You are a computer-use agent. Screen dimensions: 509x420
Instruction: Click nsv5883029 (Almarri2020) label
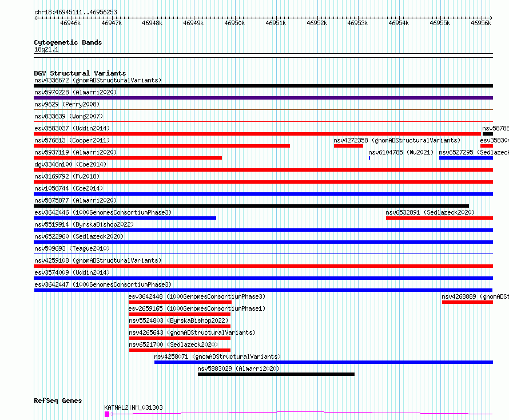pyautogui.click(x=238, y=369)
